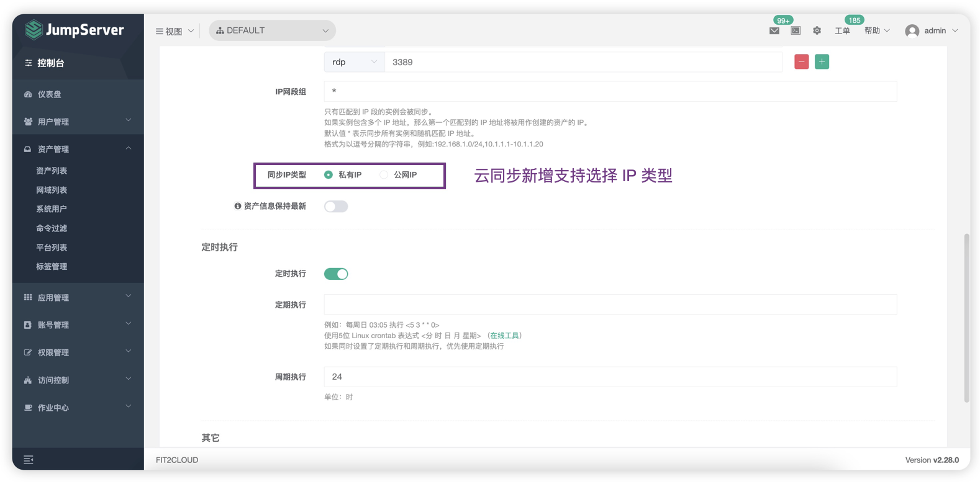Turn off the 定时执行 switch

[336, 274]
